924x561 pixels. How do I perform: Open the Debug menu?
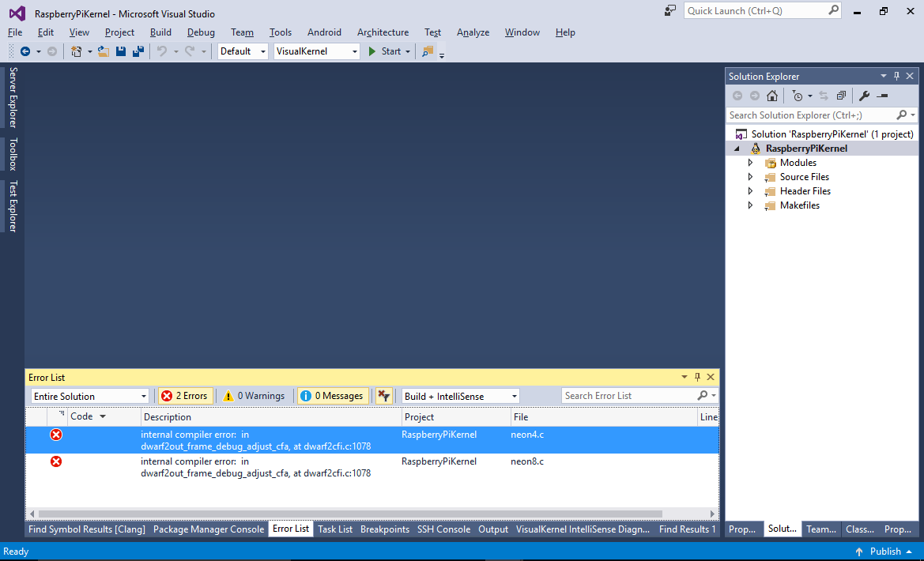200,32
